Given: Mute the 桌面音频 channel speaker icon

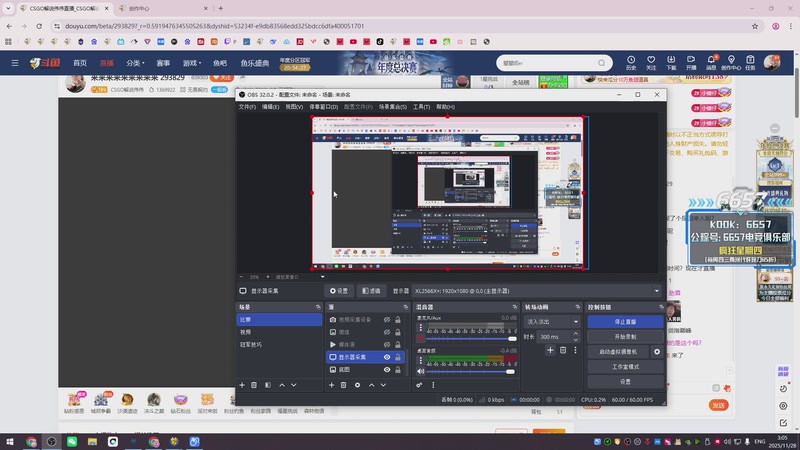Looking at the screenshot, I should tap(421, 371).
